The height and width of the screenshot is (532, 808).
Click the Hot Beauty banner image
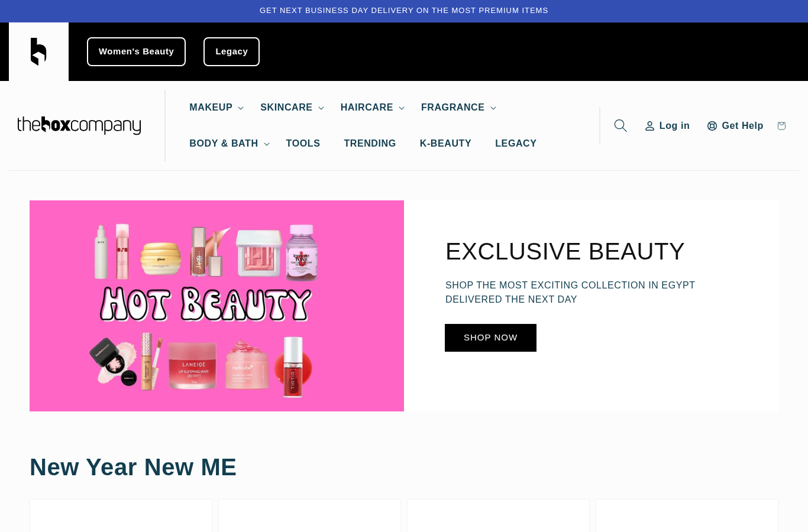point(216,306)
